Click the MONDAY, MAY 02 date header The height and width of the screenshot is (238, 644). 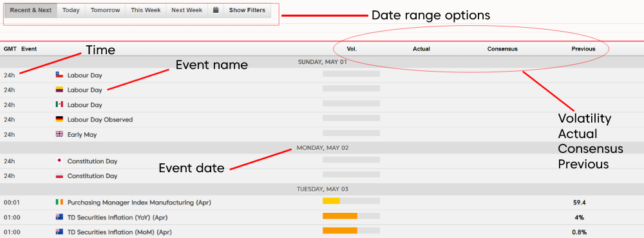click(323, 148)
